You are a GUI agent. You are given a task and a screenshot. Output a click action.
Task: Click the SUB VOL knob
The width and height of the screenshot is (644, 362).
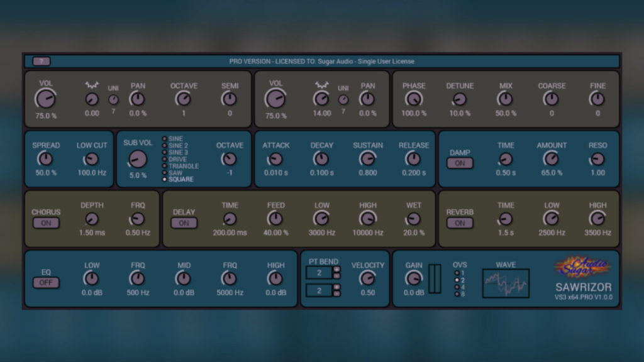(x=137, y=159)
